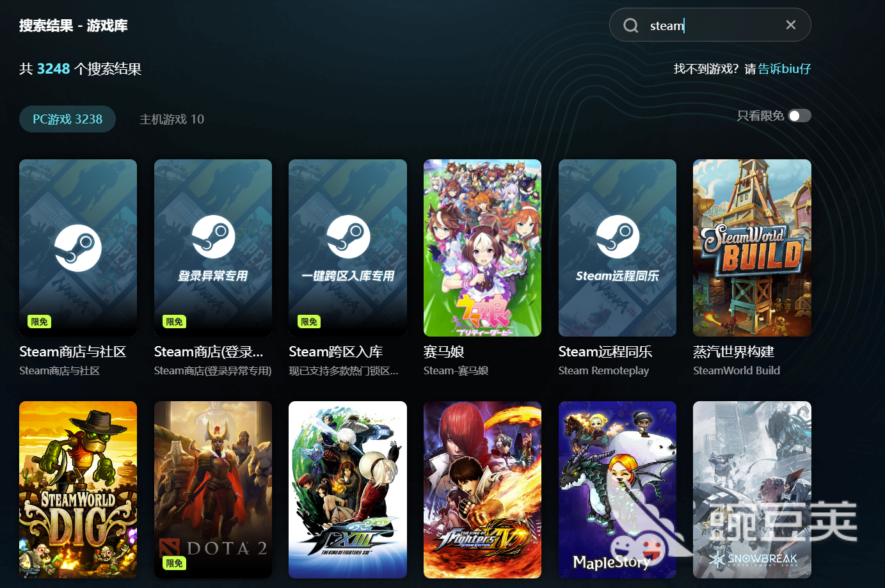Click the 限免 badge on Steam商店与社区 card
The image size is (885, 588).
(40, 322)
